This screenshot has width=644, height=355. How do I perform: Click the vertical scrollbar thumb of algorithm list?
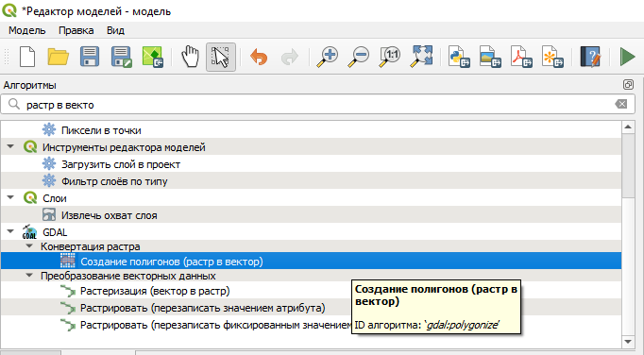(628, 165)
